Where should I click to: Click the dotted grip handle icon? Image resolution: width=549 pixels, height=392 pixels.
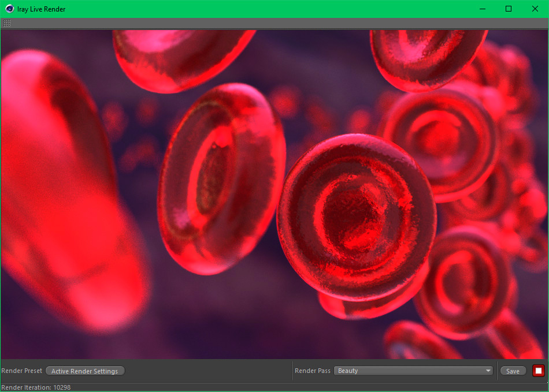click(x=7, y=23)
